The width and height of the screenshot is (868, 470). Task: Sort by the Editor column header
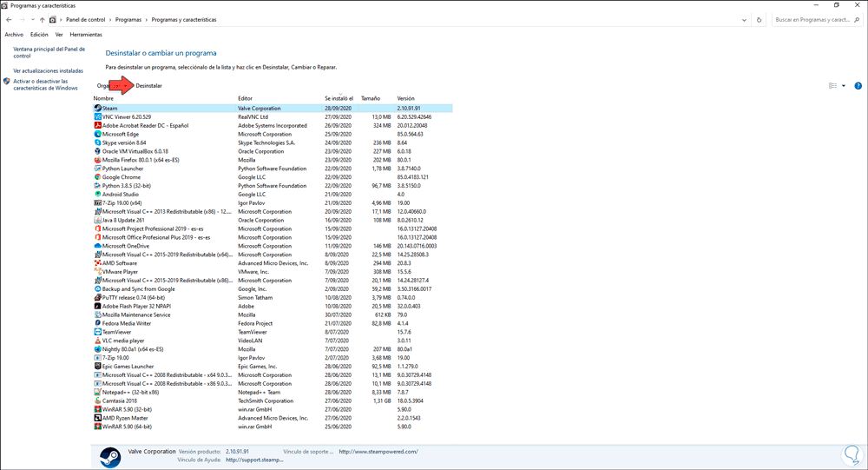[x=246, y=99]
